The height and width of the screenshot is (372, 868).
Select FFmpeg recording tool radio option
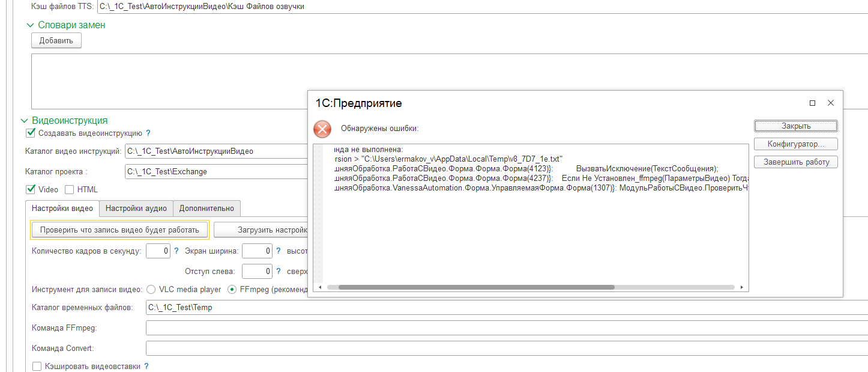coord(232,289)
